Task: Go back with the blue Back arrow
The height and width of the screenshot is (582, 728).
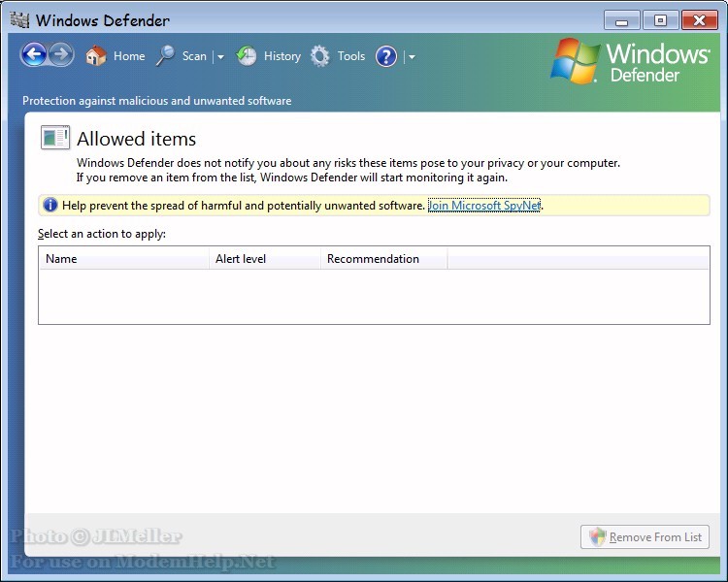Action: pos(34,54)
